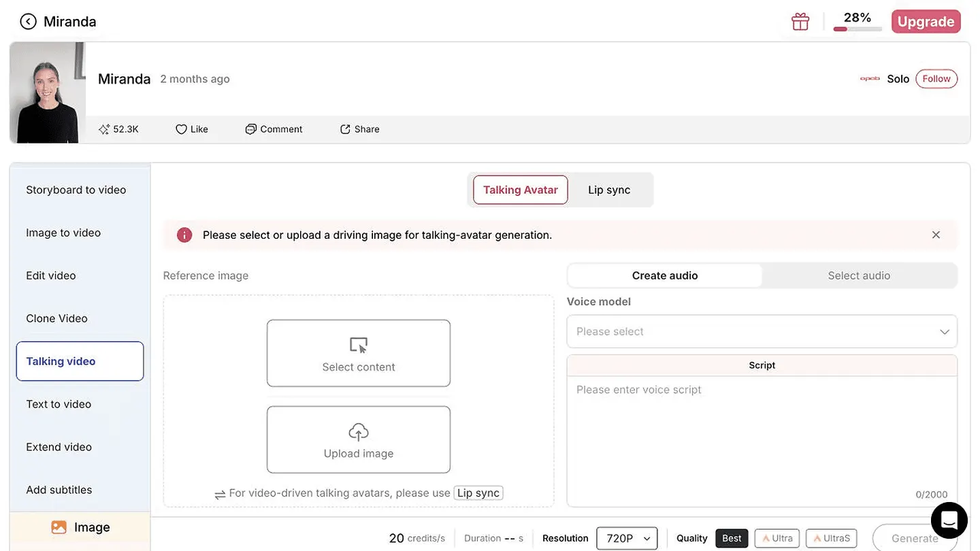980x551 pixels.
Task: Open Add subtitles in sidebar
Action: 80,490
